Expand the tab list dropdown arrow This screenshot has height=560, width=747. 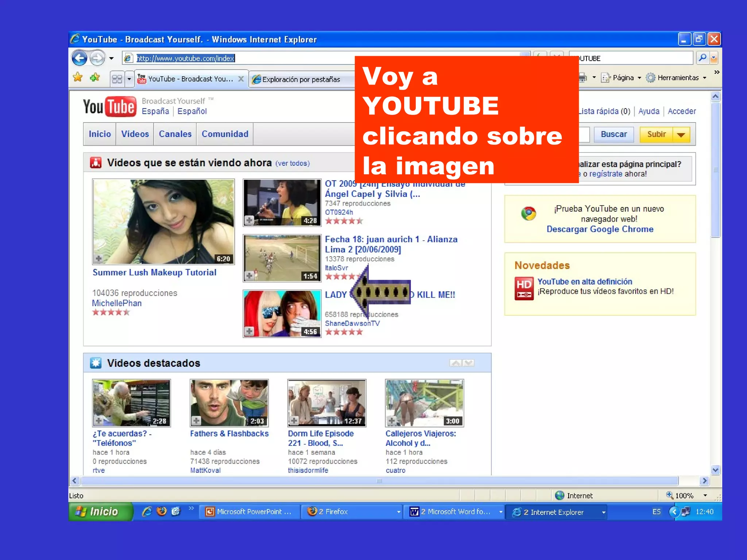[129, 79]
